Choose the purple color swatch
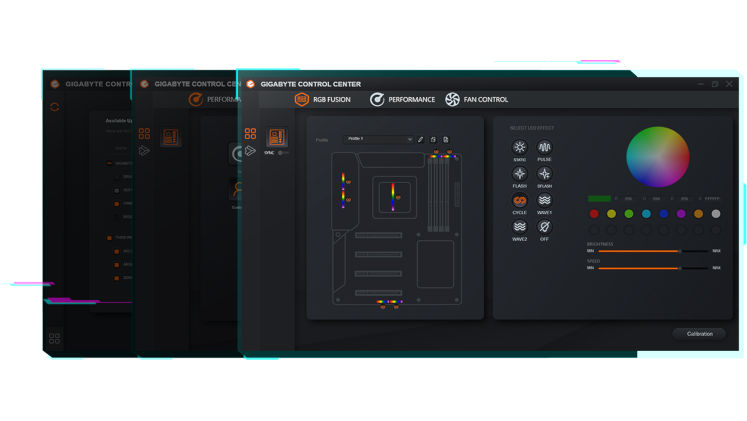 [681, 214]
